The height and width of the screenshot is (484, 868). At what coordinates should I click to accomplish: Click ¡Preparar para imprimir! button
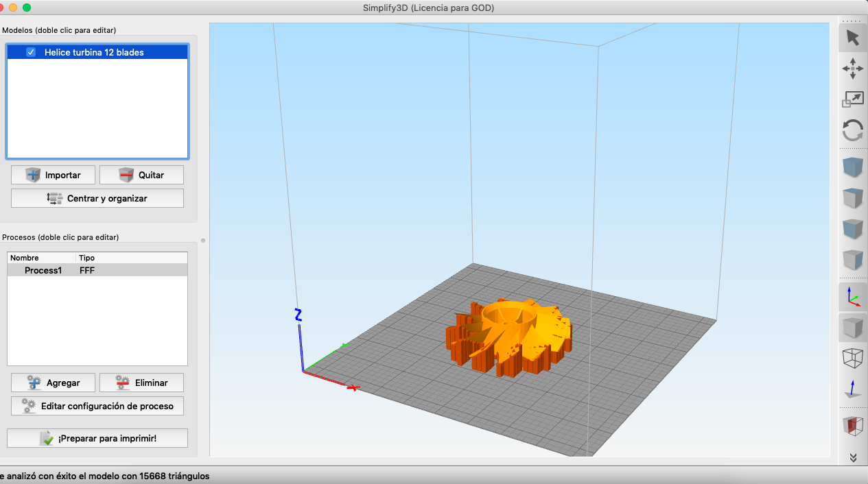[97, 438]
